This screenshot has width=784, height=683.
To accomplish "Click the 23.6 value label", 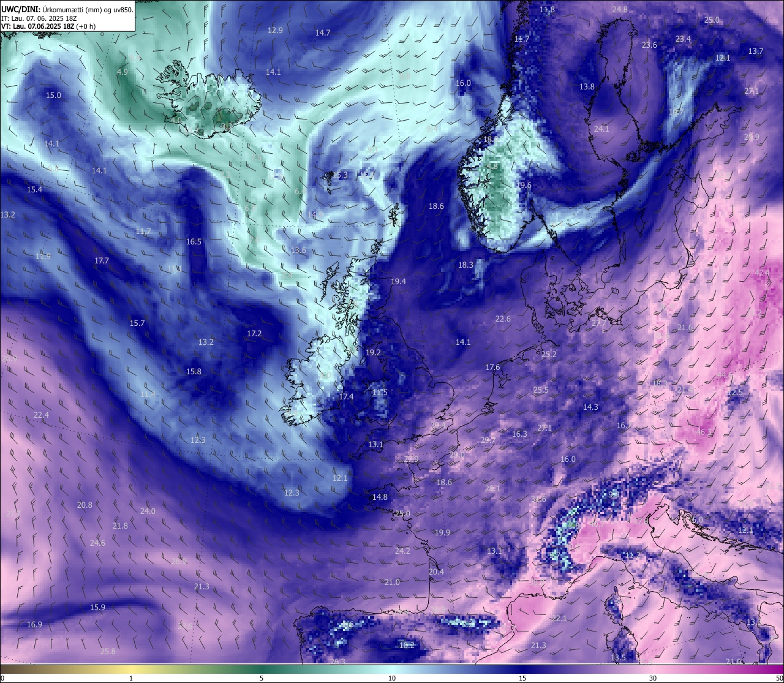I will 649,45.
